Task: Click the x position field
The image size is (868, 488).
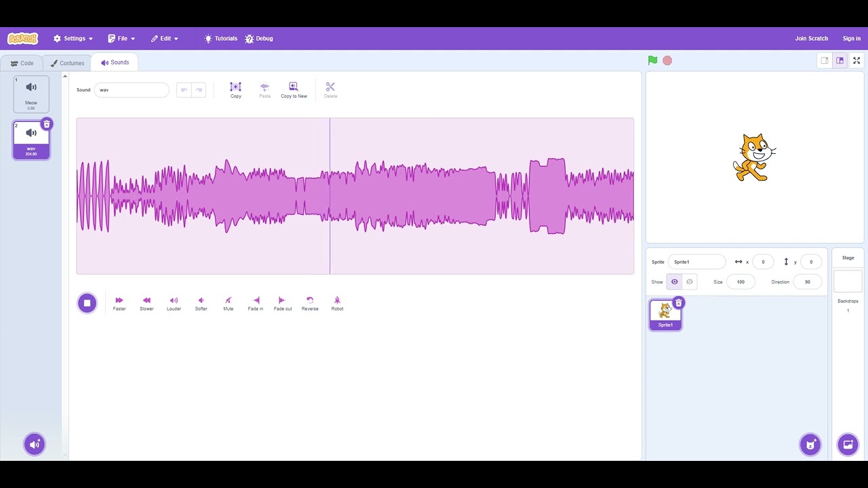Action: click(x=763, y=262)
